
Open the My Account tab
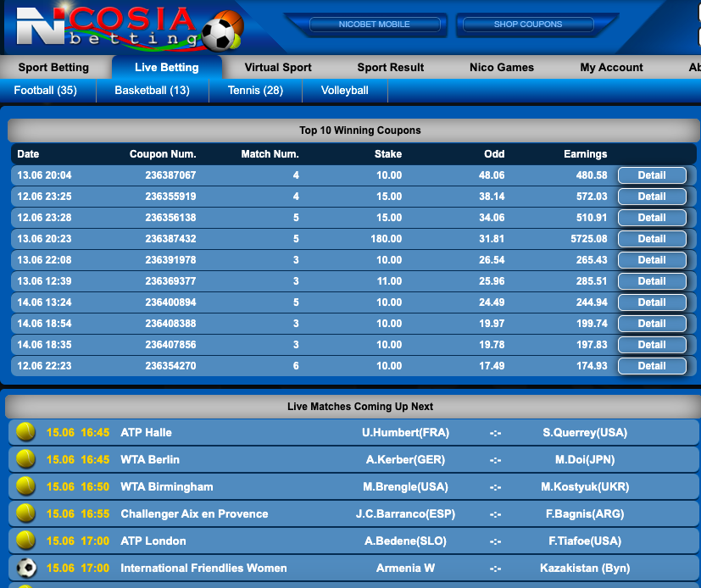click(x=611, y=68)
